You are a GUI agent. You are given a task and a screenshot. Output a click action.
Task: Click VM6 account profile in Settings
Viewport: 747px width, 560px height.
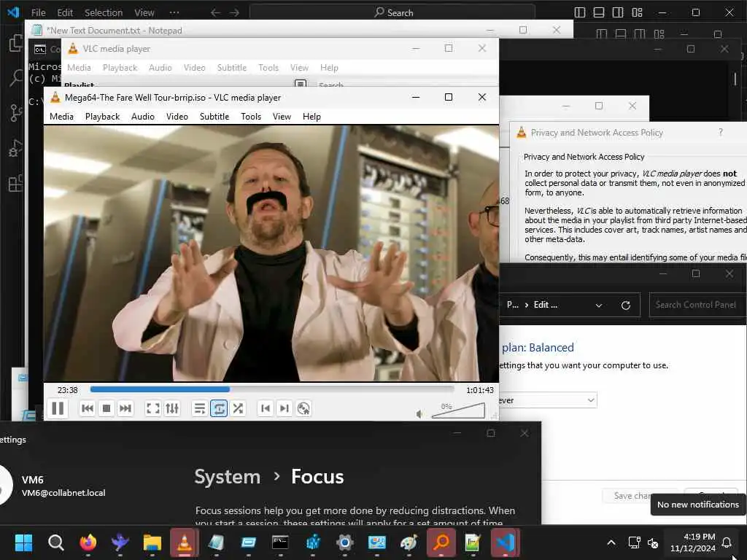click(53, 486)
